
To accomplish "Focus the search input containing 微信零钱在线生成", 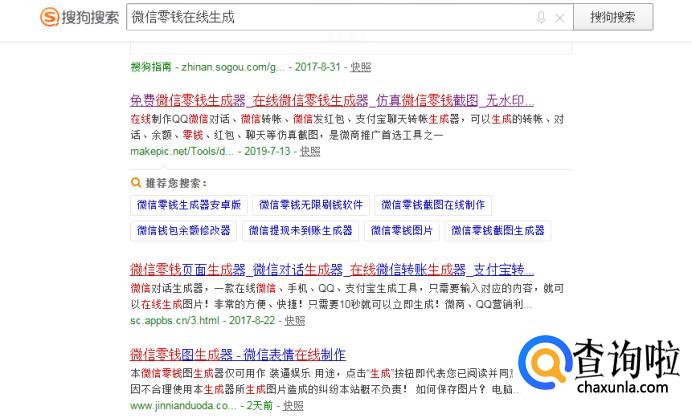I will tap(350, 17).
